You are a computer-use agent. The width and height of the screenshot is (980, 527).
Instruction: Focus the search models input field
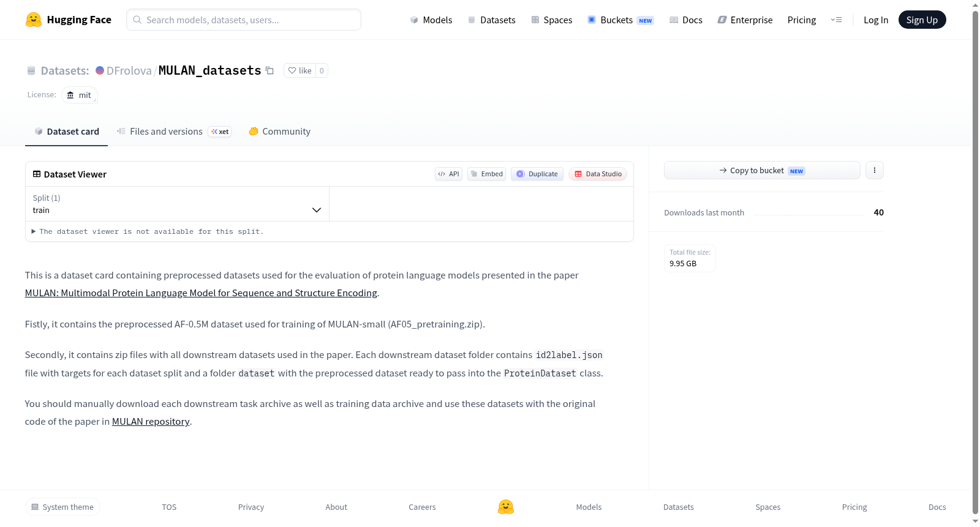click(244, 20)
